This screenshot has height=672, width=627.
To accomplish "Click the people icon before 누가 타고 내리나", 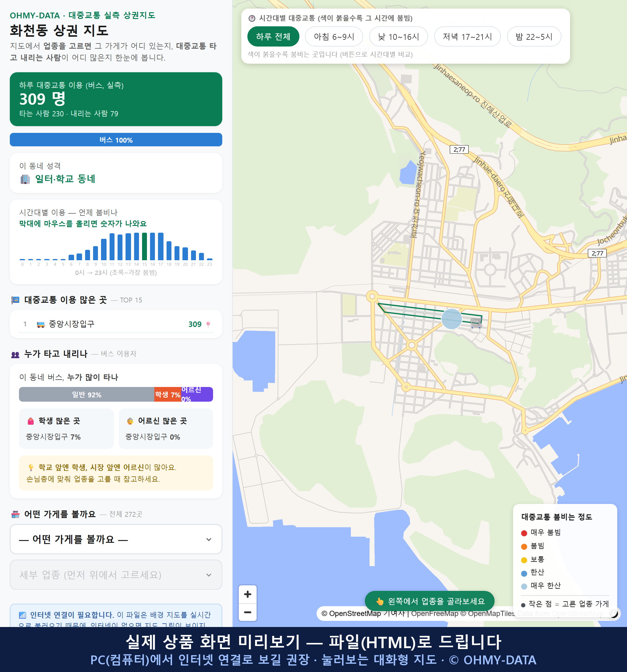I will click(15, 355).
